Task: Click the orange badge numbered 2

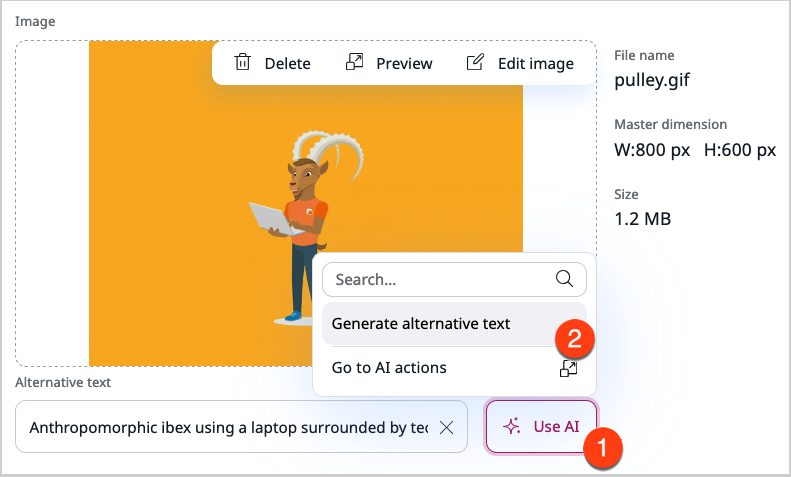Action: (576, 337)
